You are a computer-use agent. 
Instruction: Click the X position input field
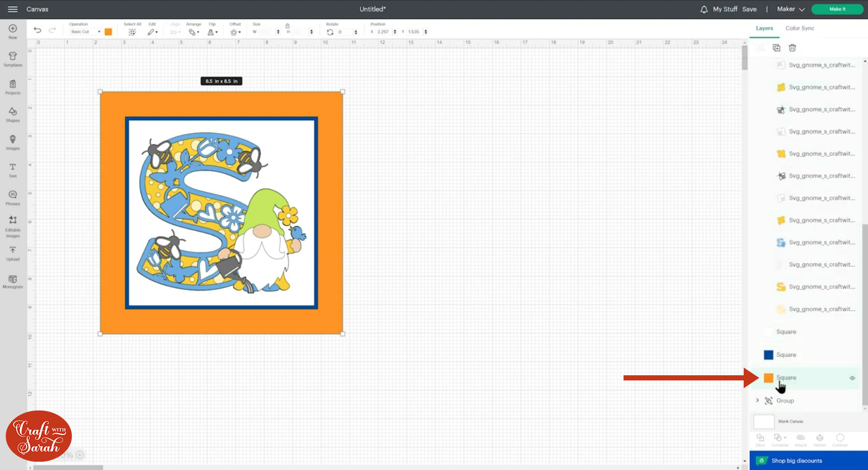tap(384, 32)
